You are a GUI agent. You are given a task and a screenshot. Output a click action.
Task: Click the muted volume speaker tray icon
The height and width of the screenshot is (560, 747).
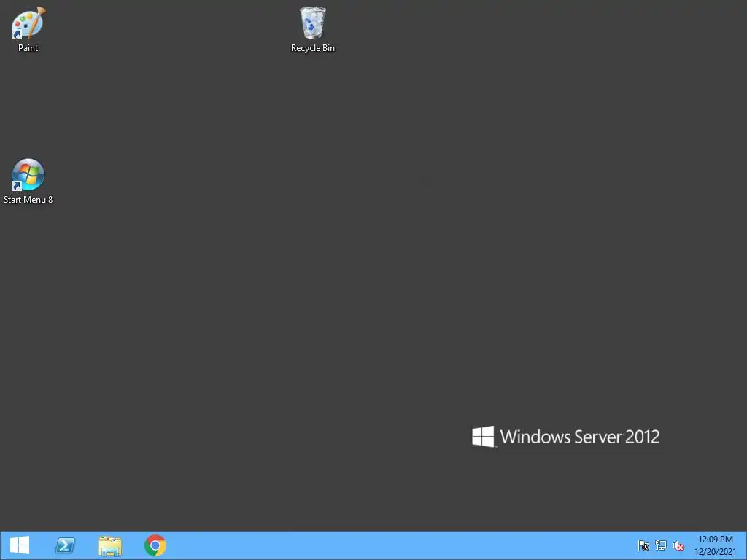(x=678, y=545)
